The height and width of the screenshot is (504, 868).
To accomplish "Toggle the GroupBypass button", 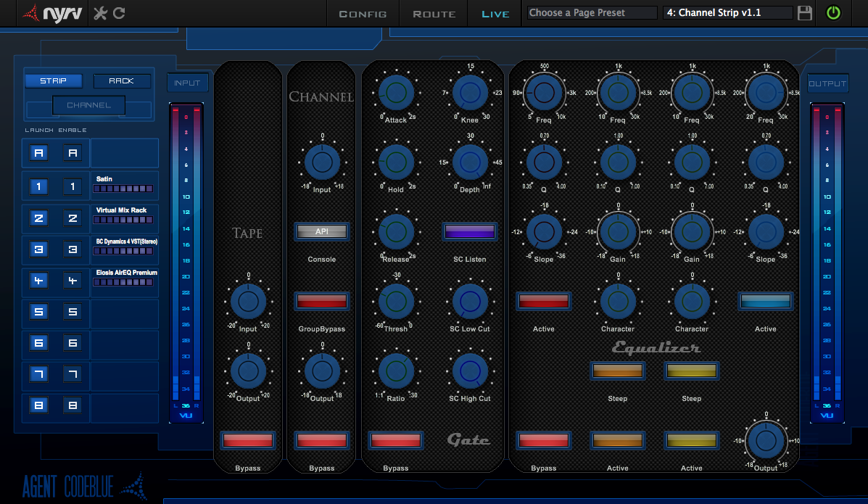I will [321, 301].
